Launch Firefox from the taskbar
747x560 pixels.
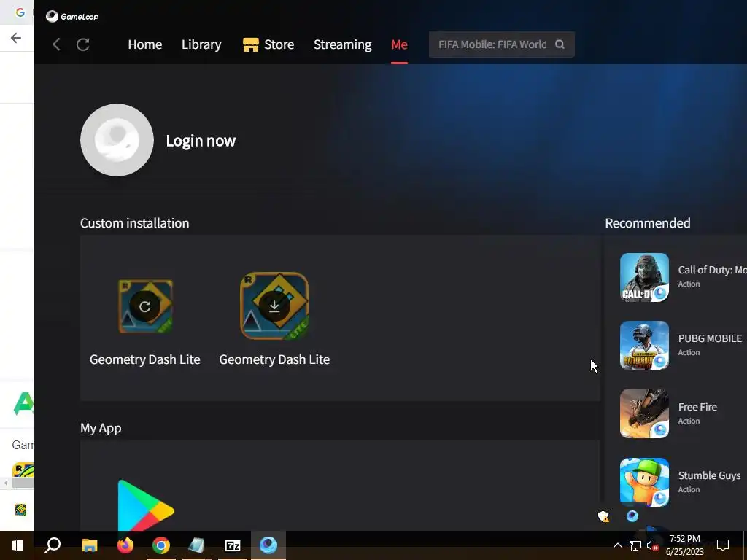[125, 545]
